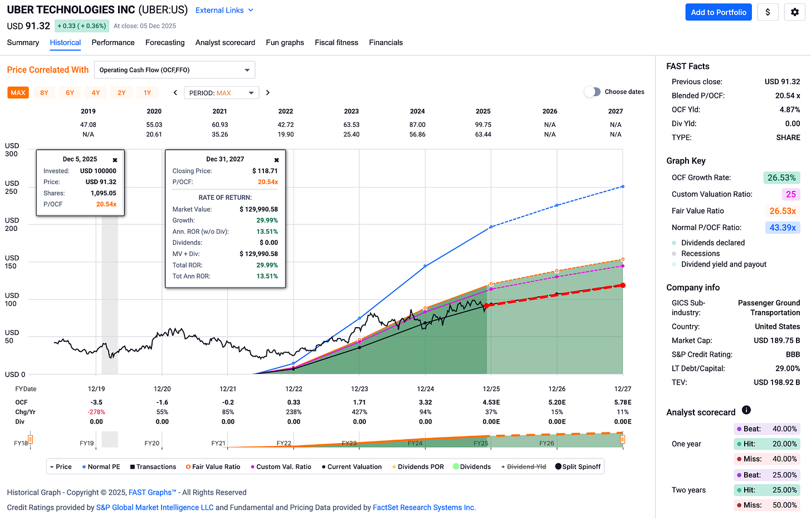Toggle Split Spinoff legend item
The height and width of the screenshot is (532, 811).
(x=578, y=467)
